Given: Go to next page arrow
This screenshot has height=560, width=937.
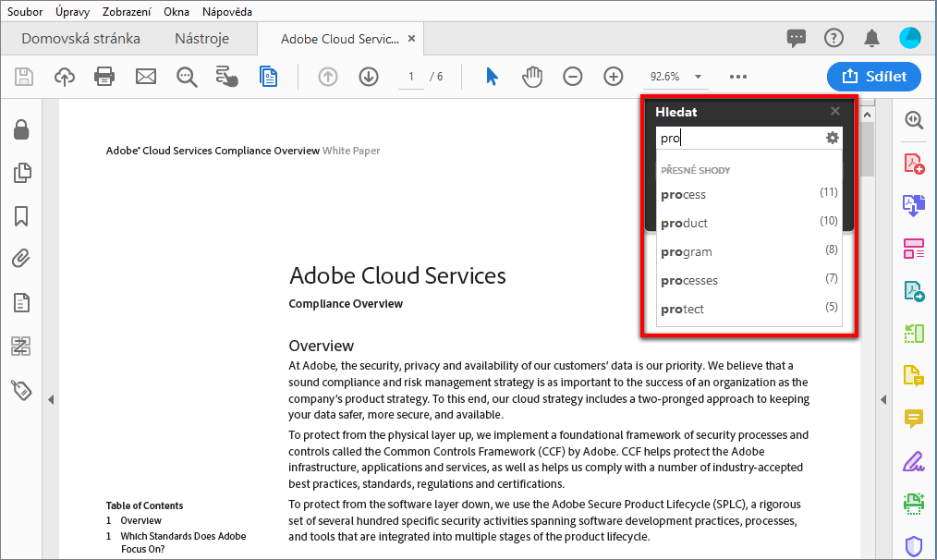Looking at the screenshot, I should pyautogui.click(x=369, y=77).
